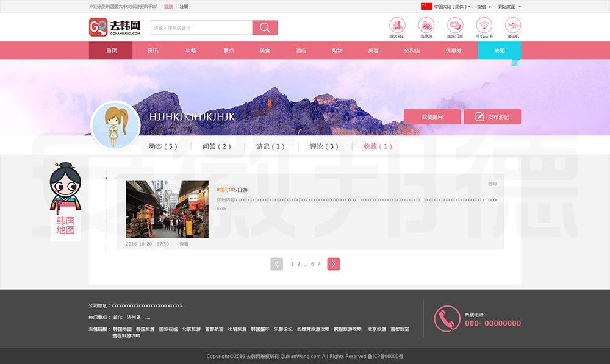Go to next page with right arrow
Viewport: 610px width, 364px height.
[x=333, y=264]
